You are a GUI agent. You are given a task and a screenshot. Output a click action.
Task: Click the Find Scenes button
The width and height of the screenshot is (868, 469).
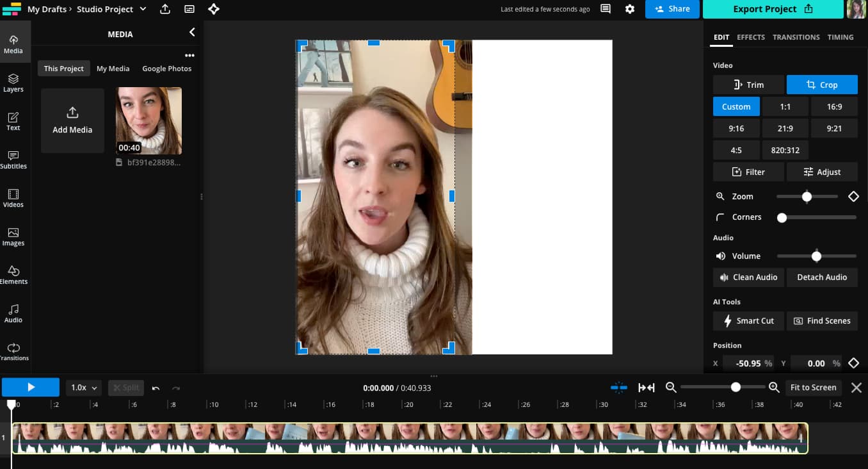(822, 320)
